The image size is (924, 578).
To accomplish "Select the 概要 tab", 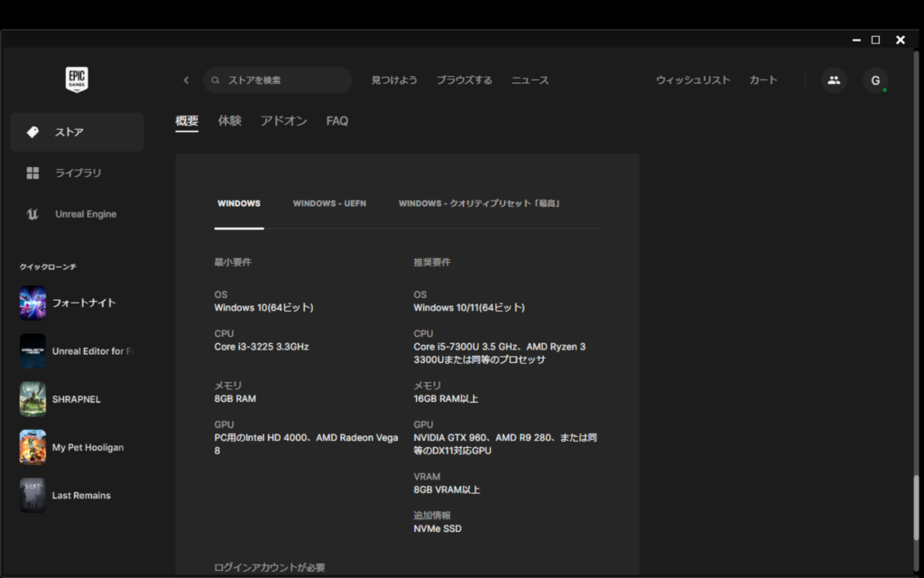I will click(x=187, y=121).
